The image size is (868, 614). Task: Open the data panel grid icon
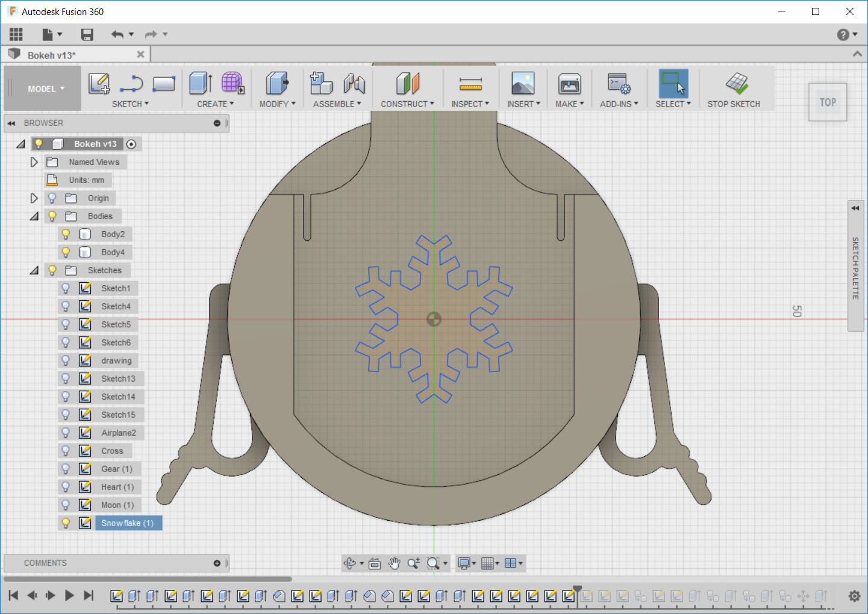[16, 34]
